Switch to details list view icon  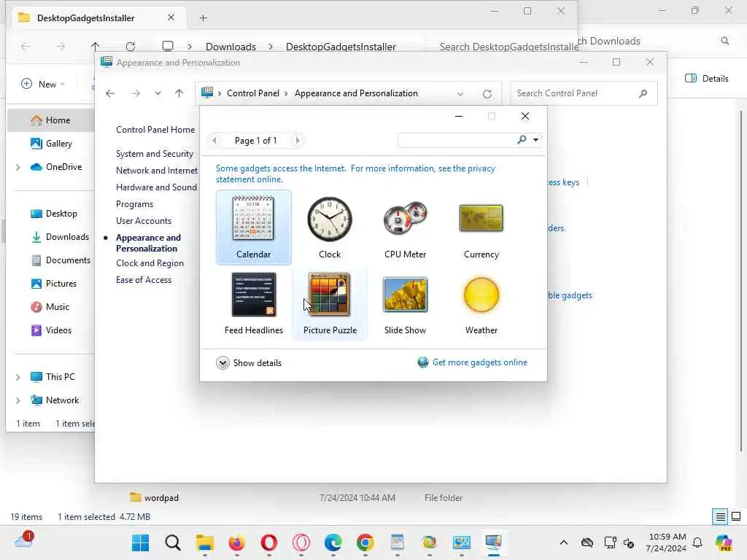coord(720,516)
